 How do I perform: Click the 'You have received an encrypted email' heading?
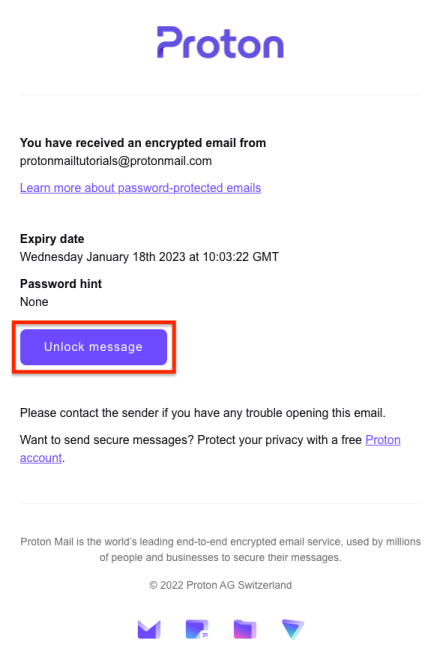[143, 143]
